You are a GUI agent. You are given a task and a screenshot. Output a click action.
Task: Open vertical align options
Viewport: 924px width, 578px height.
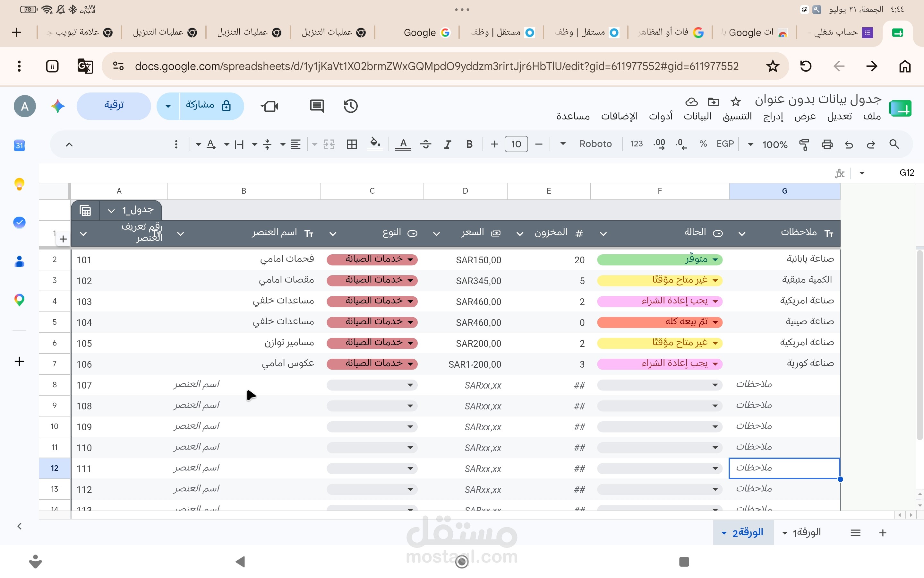267,144
